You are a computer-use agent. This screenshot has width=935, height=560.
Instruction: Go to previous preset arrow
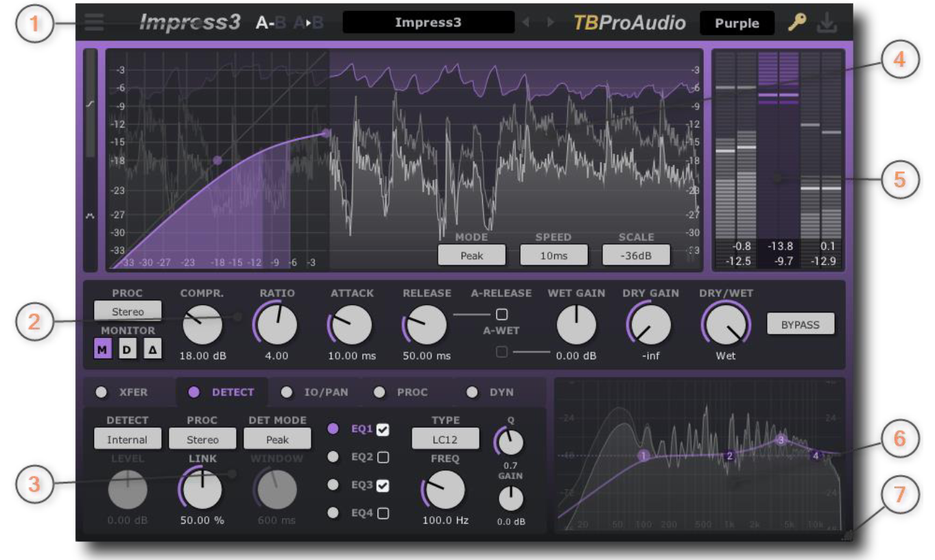527,23
